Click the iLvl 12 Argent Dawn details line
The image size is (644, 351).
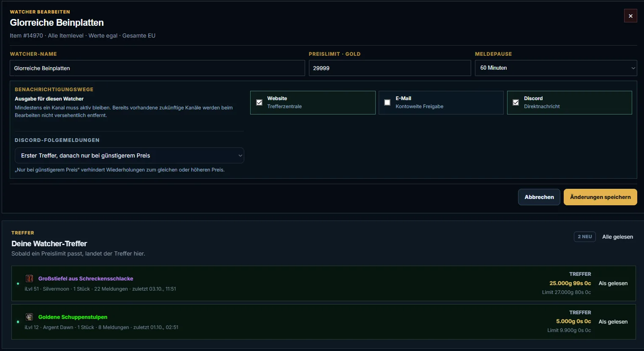pyautogui.click(x=101, y=327)
